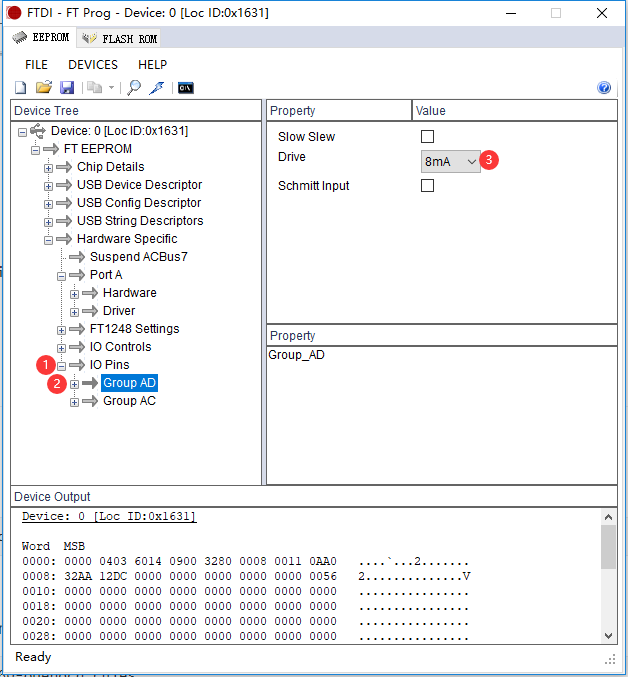This screenshot has height=677, width=628.
Task: Select the Group AC tree item
Action: tap(129, 401)
